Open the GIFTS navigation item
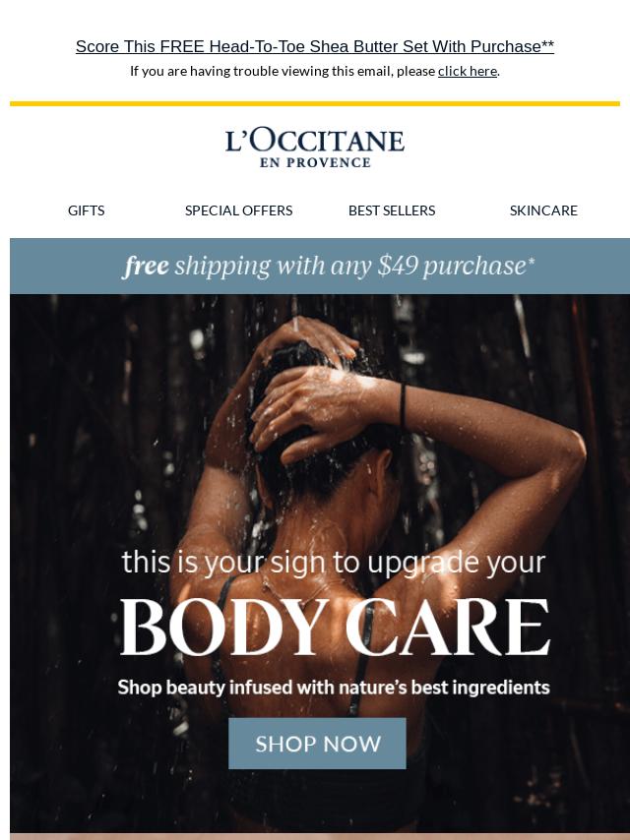Screen dimensions: 630x840 [86, 210]
